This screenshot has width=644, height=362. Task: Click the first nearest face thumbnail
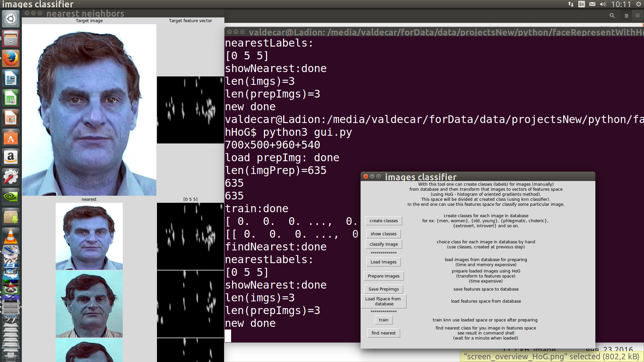tap(89, 236)
